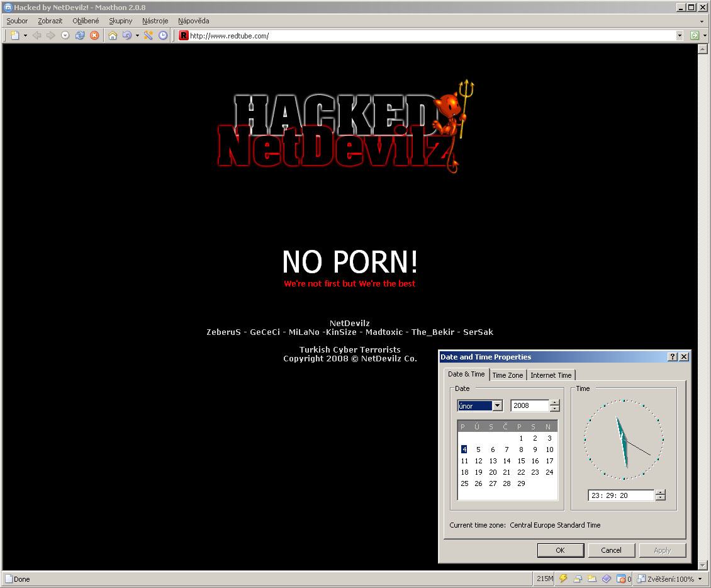Click the menu bar overflow arrow at right

tap(702, 21)
